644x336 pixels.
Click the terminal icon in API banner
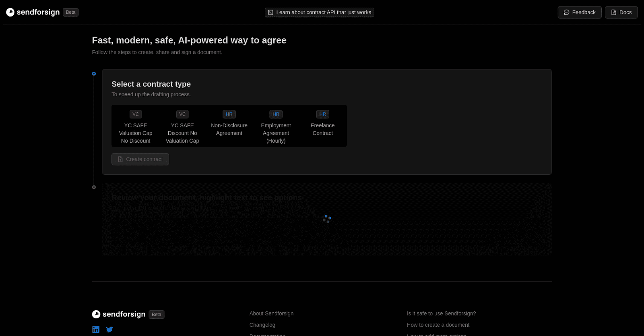point(271,12)
